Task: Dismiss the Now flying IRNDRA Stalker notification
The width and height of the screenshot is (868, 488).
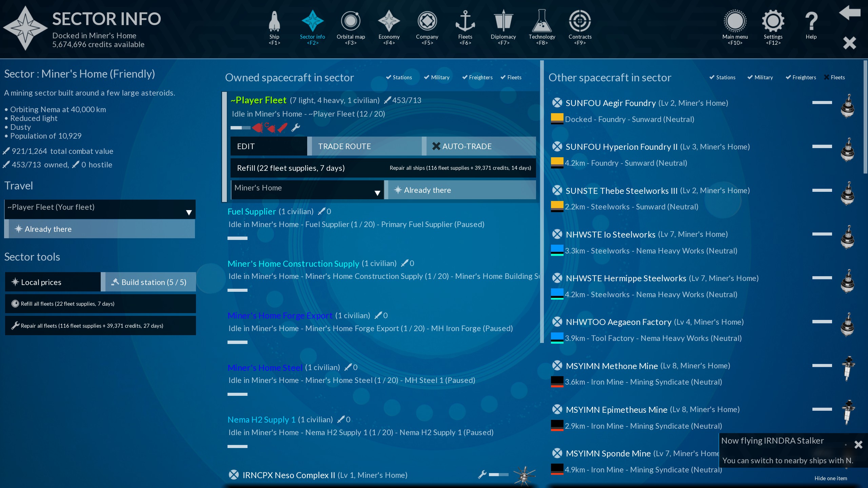Action: pos(858,445)
